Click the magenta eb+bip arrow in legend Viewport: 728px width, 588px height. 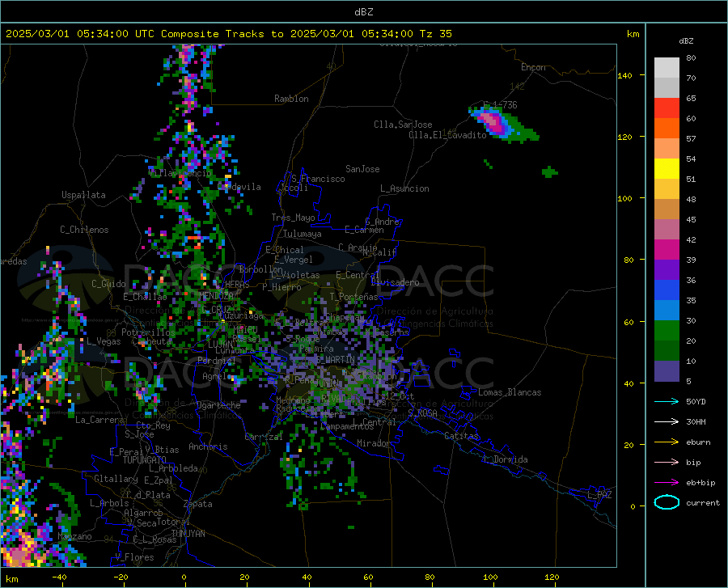667,482
